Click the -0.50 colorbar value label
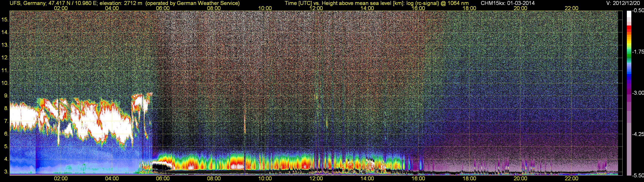The height and width of the screenshot is (182, 644). (638, 10)
